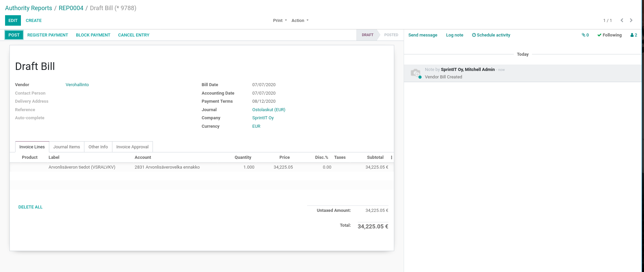Switch to the Journal Items tab

[66, 147]
